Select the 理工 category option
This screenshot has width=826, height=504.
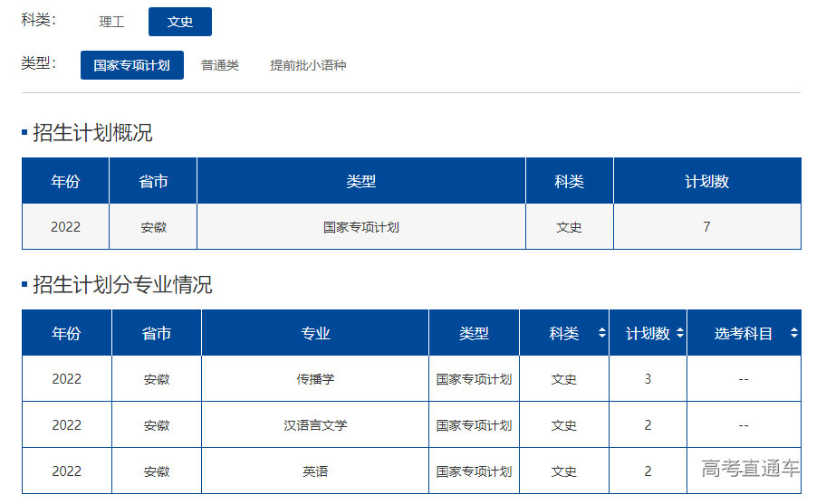click(111, 22)
